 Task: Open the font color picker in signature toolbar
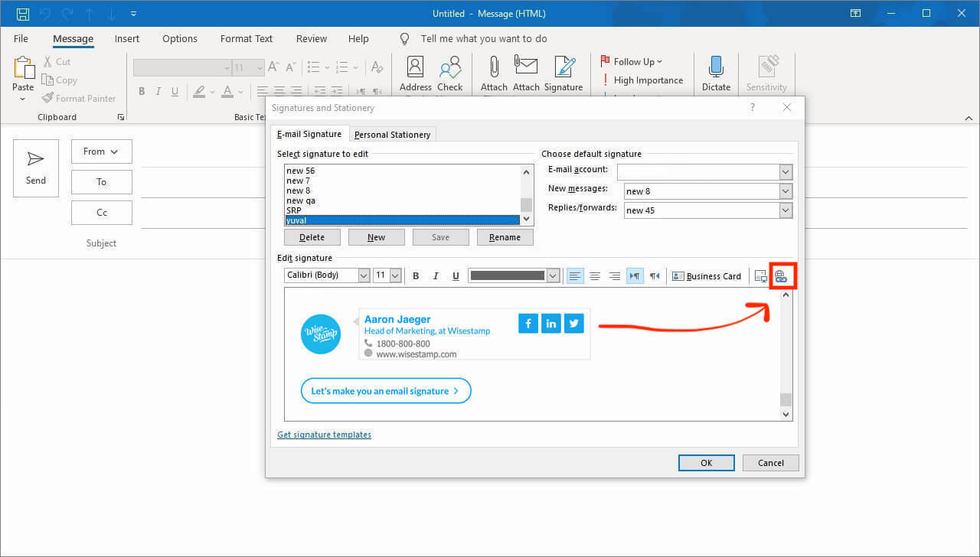point(553,275)
